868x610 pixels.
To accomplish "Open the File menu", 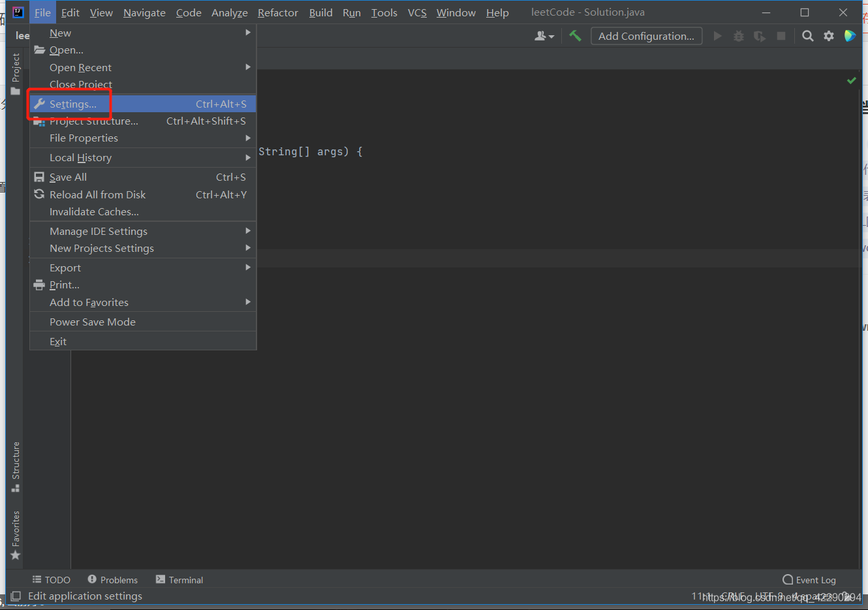I will [x=42, y=12].
